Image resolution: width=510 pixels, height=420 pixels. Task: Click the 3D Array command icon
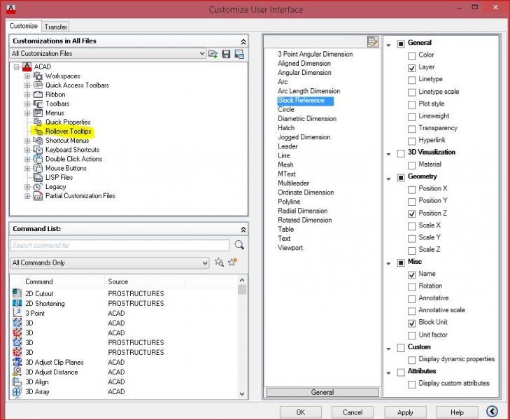click(x=17, y=391)
